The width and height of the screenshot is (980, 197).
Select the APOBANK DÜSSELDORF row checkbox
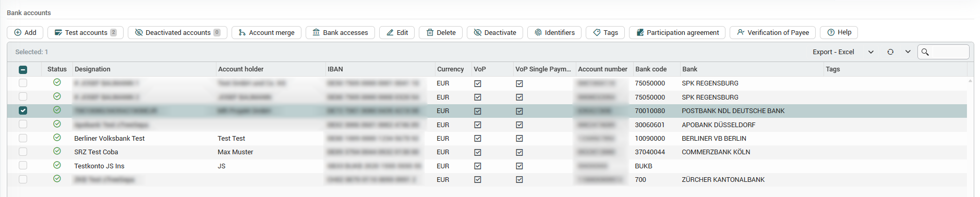[23, 124]
